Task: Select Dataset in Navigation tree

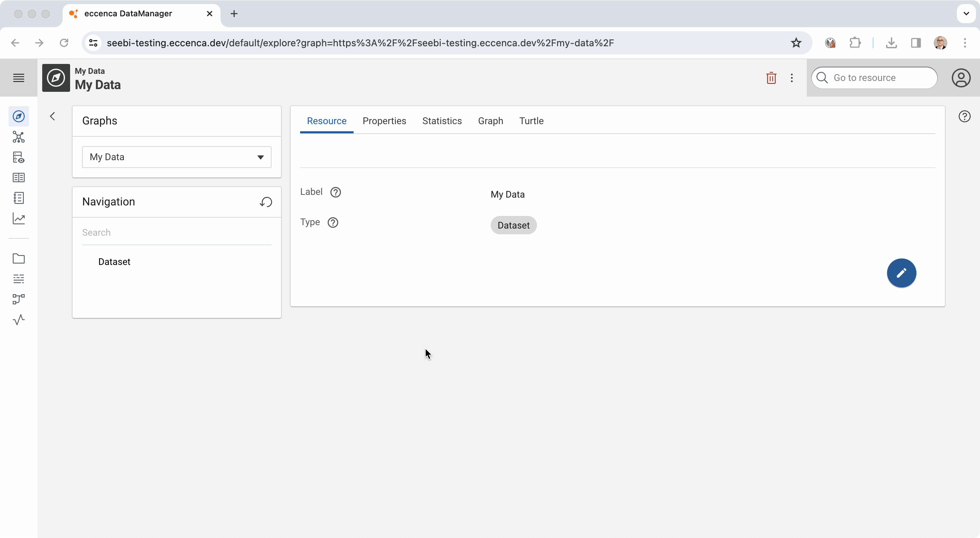Action: click(114, 262)
